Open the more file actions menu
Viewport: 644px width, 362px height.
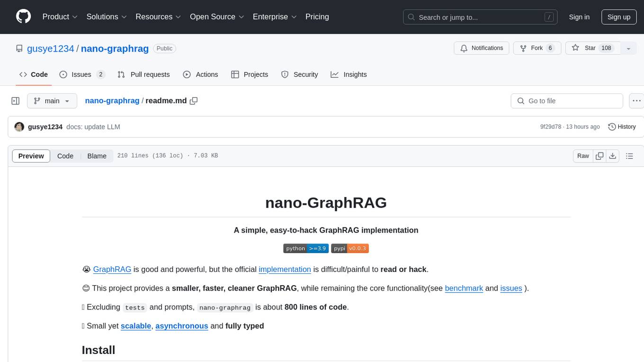[636, 101]
